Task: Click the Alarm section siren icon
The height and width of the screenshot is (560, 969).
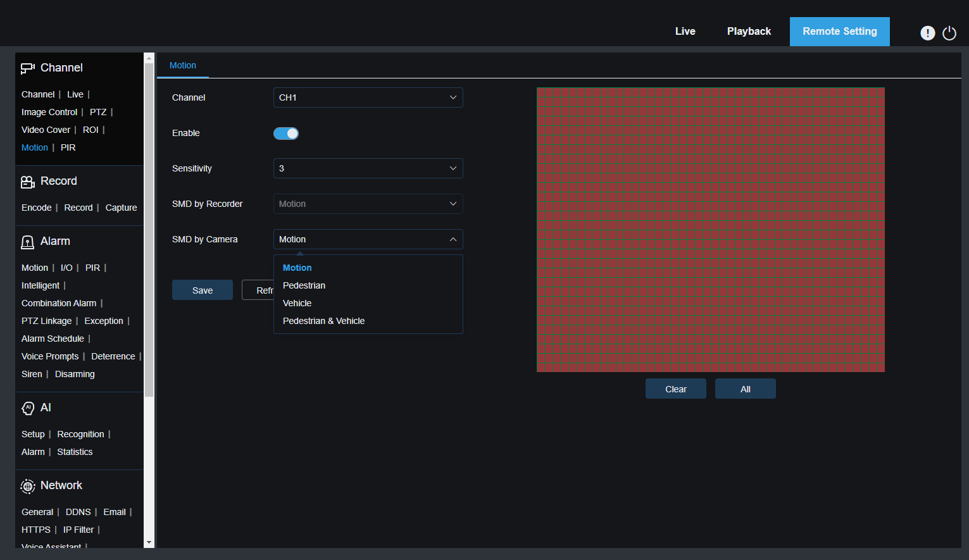Action: click(x=28, y=242)
